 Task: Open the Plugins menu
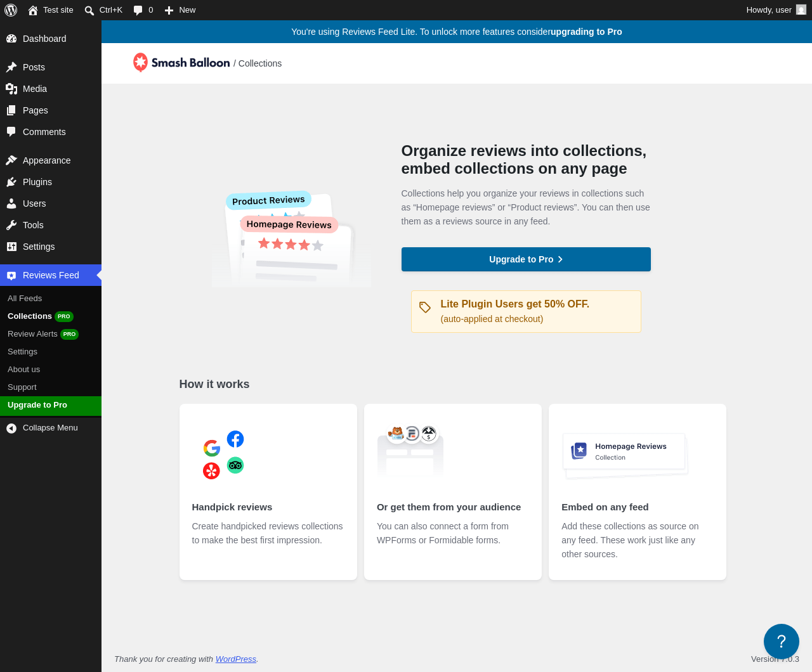[x=51, y=182]
